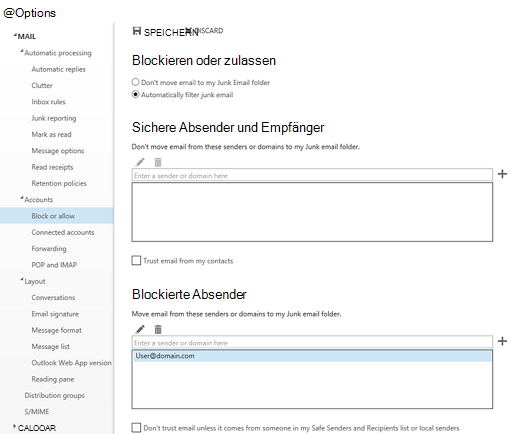Screen dimensions: 510x434
Task: Check Don't trust email unless Safe Senders
Action: pos(136,428)
